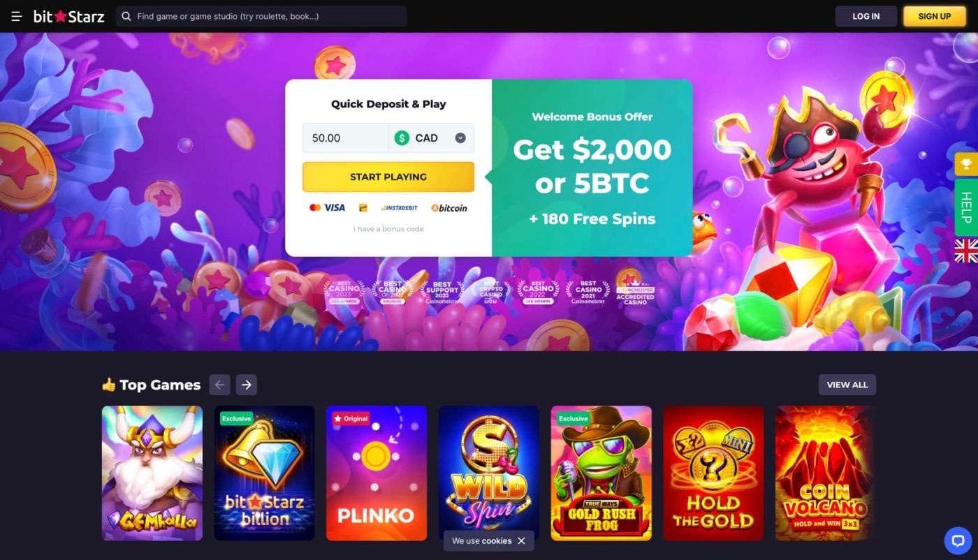The height and width of the screenshot is (560, 978).
Task: Show next Top Games with right arrow
Action: 247,385
